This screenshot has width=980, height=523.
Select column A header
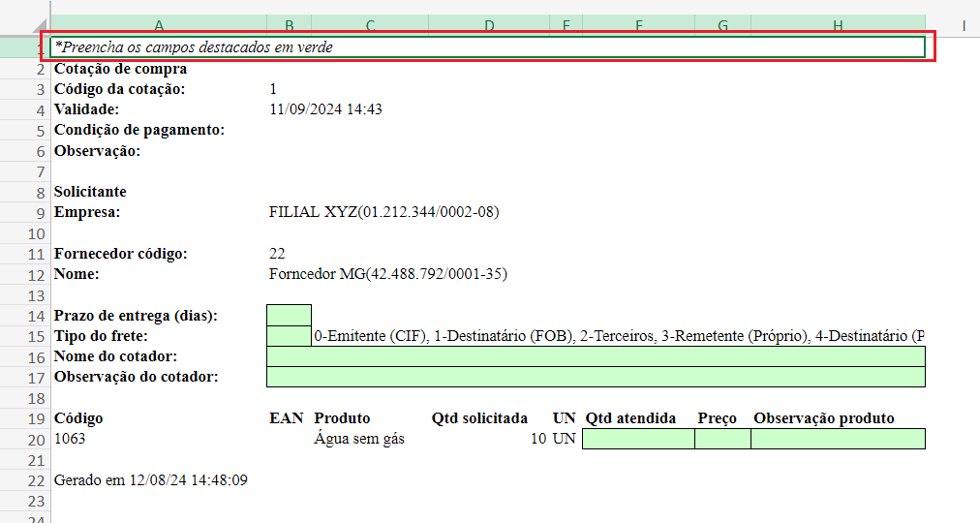point(158,25)
